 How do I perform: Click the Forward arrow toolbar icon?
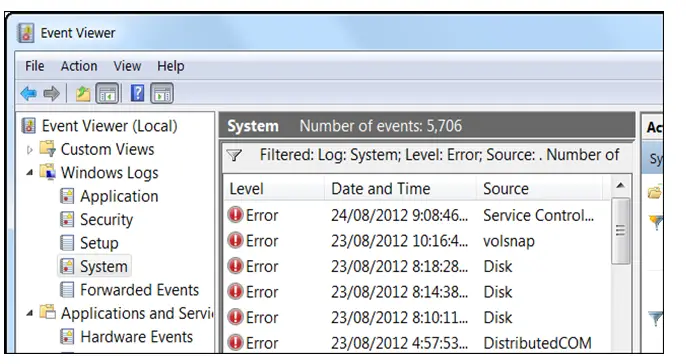pyautogui.click(x=52, y=93)
